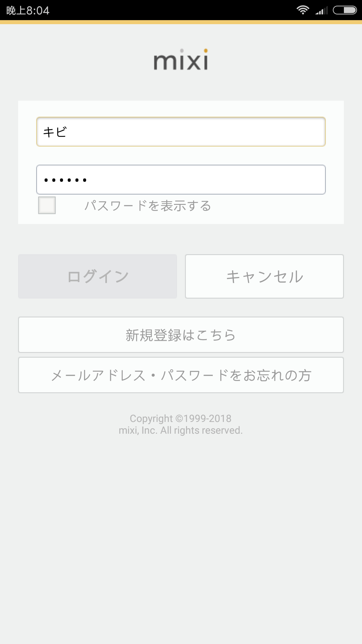Click the 'mixi, Inc. All rights reserved.' line
362x644 pixels.
pyautogui.click(x=181, y=430)
